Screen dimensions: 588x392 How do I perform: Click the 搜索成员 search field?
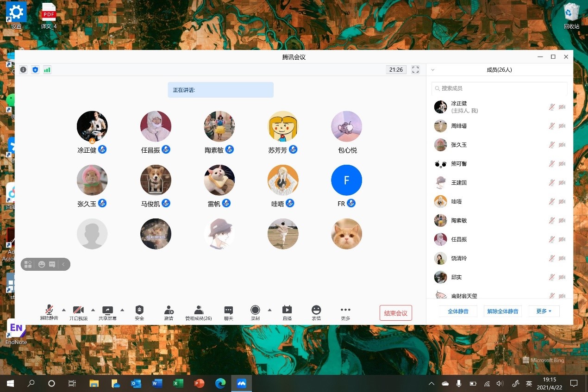(499, 88)
